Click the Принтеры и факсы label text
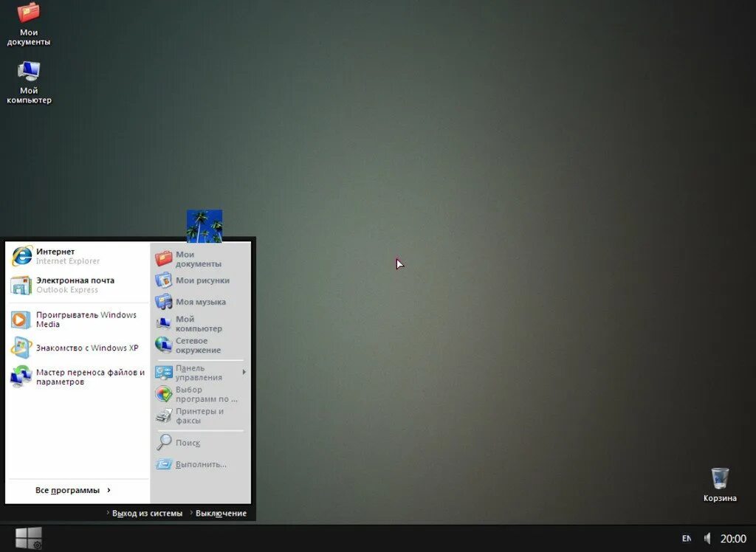The height and width of the screenshot is (552, 756). [x=199, y=416]
